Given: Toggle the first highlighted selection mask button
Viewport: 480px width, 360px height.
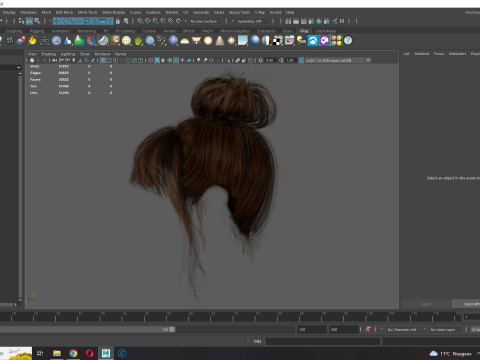Looking at the screenshot, I should pos(56,21).
